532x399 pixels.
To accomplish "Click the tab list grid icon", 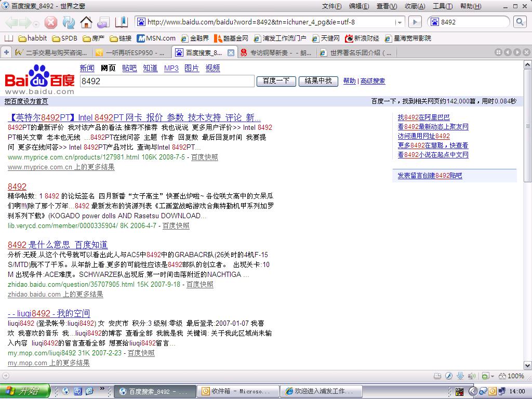I will click(498, 52).
